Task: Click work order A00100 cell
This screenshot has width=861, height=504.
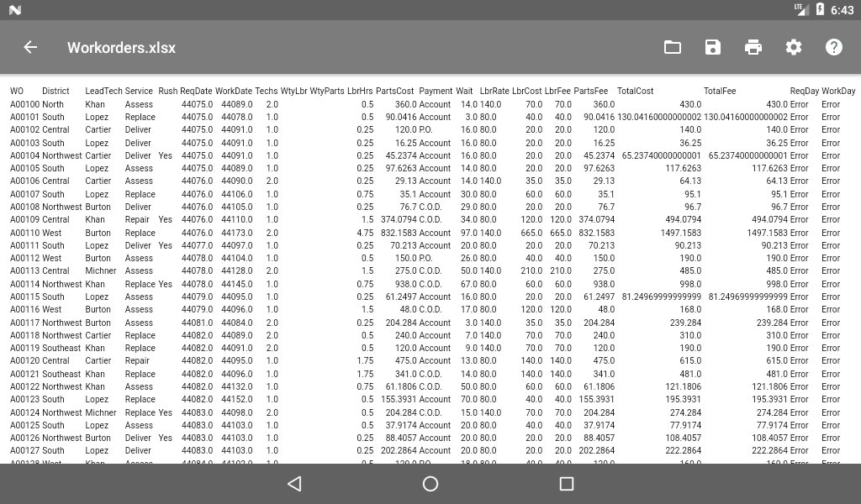Action: click(24, 104)
